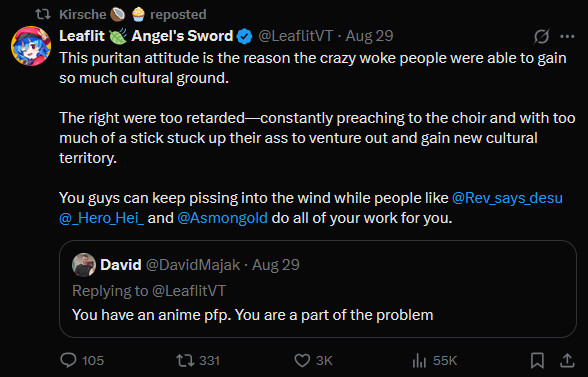Screen dimensions: 588x377
Task: Click the @DavidMajak handle
Action: pyautogui.click(x=193, y=265)
